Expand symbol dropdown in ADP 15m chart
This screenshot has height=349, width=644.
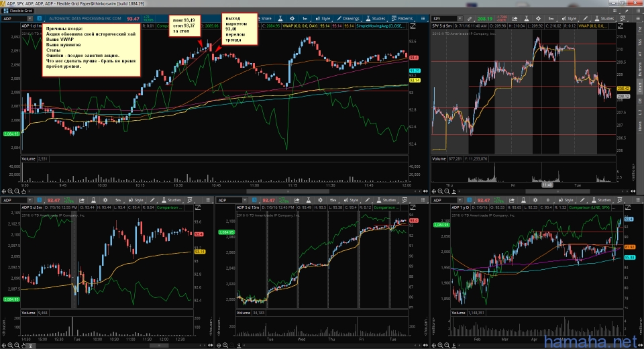[x=245, y=200]
